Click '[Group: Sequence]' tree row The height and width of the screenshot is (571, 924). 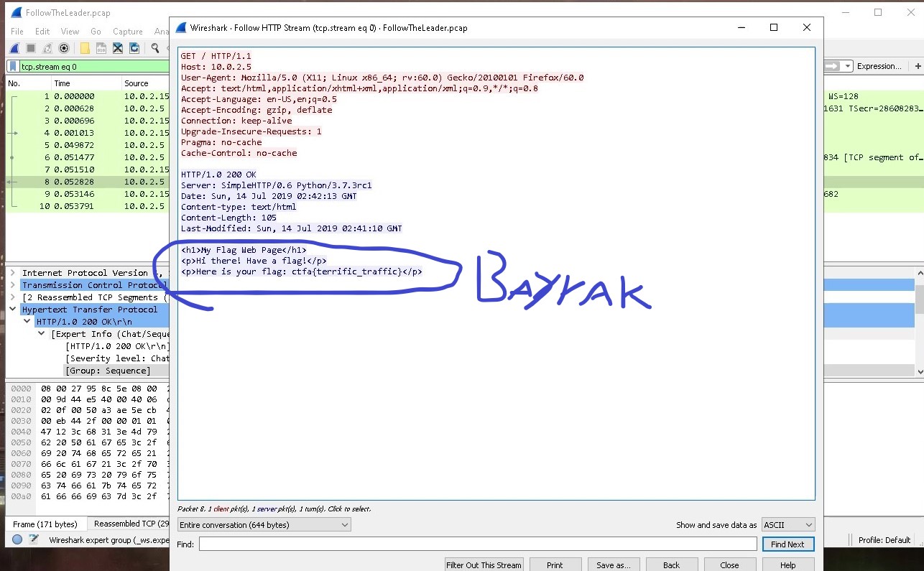tap(108, 371)
